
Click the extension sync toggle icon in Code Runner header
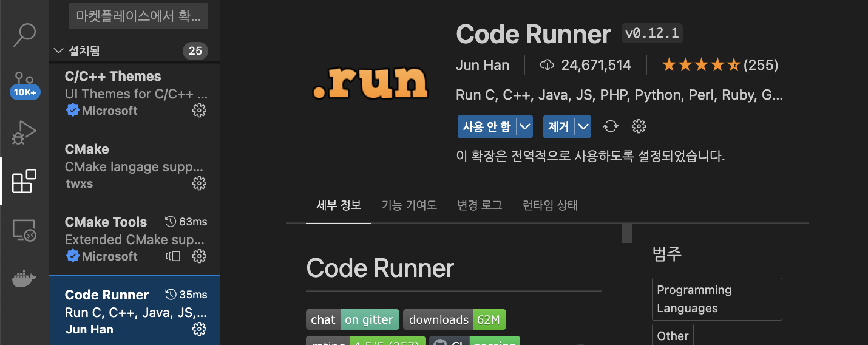[x=611, y=126]
